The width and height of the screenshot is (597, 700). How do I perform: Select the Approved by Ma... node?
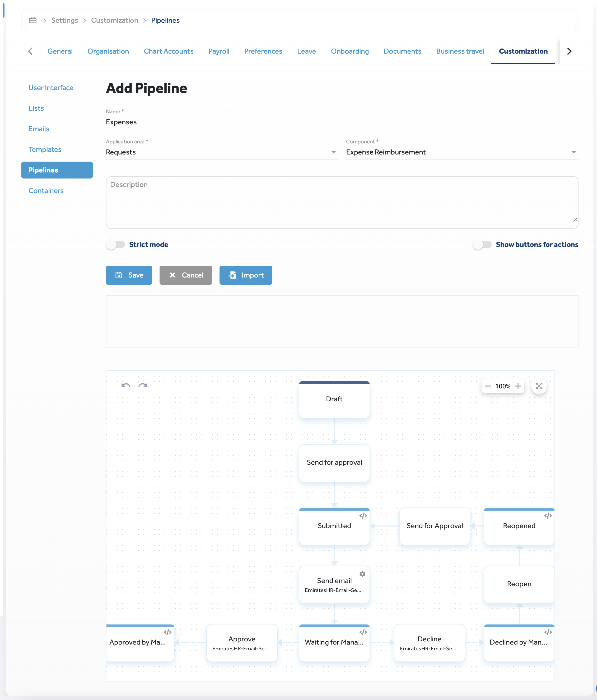coord(140,643)
